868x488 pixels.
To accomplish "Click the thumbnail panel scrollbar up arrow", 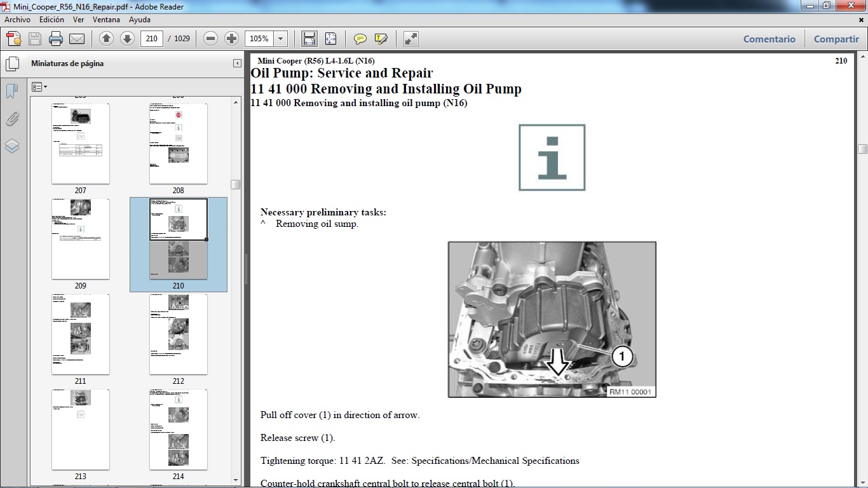I will click(236, 102).
